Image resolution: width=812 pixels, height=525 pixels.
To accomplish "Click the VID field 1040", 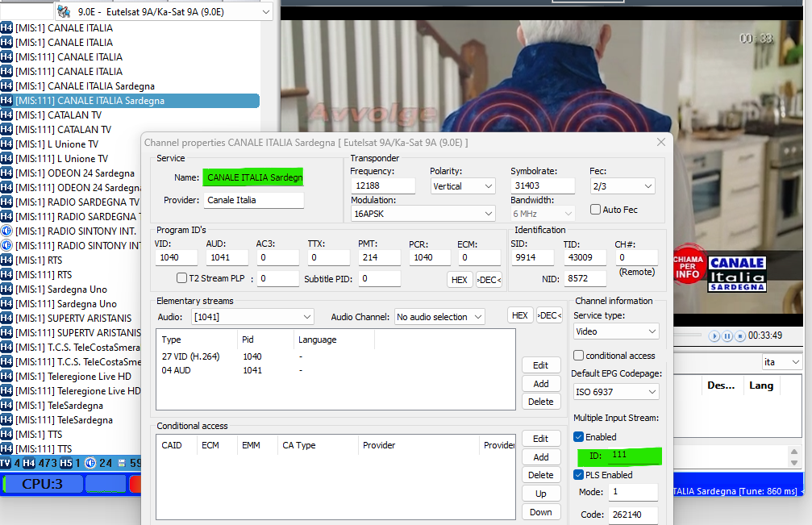I will click(176, 257).
